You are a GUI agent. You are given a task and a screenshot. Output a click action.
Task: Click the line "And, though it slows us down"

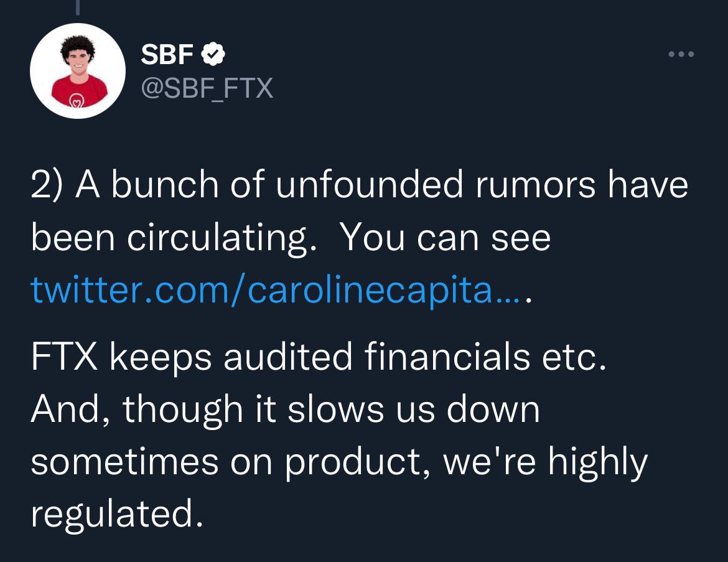point(285,409)
